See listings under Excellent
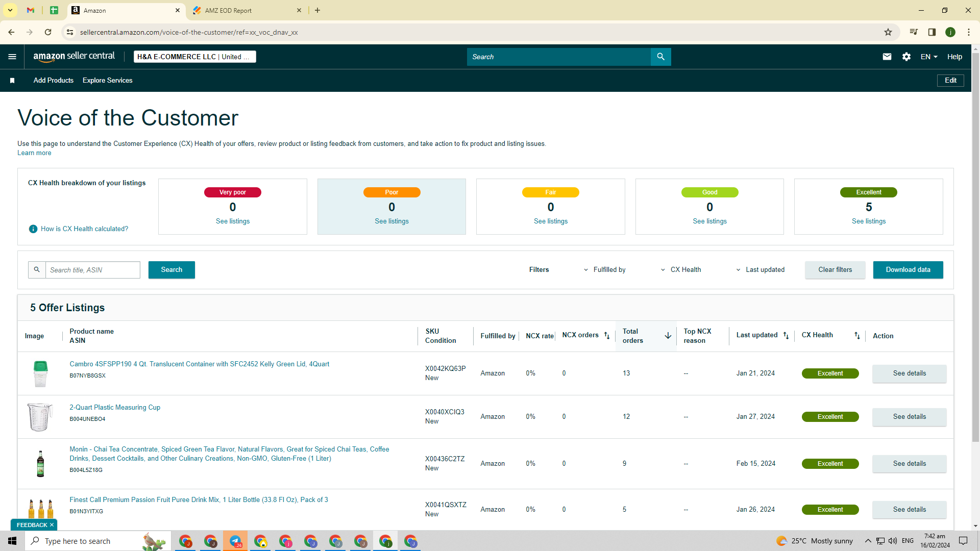980x551 pixels. 869,221
